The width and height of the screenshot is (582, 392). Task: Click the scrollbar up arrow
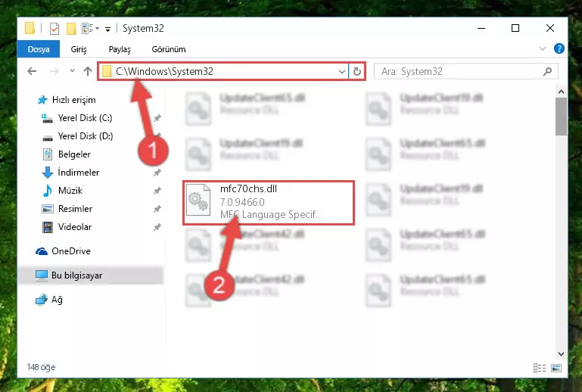tap(561, 92)
